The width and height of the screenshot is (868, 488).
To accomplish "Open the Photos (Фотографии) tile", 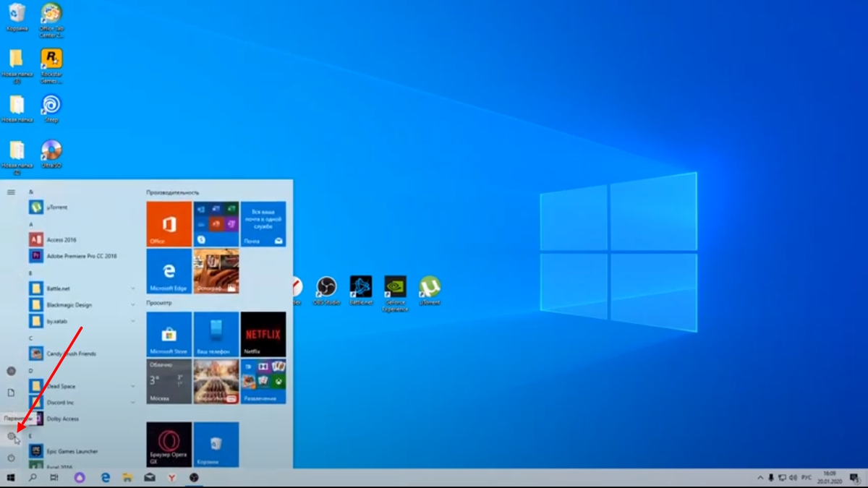I will (x=216, y=271).
